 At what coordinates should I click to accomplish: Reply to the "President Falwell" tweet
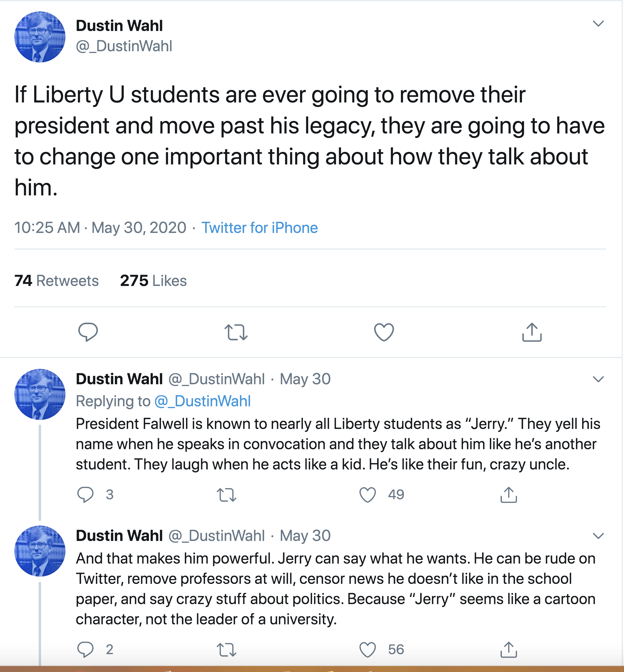[85, 495]
